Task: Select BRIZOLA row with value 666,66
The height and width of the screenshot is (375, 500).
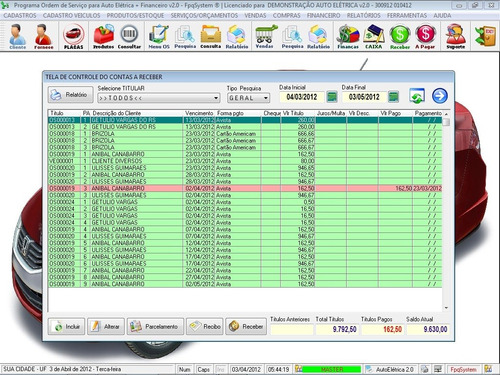Action: click(x=245, y=134)
